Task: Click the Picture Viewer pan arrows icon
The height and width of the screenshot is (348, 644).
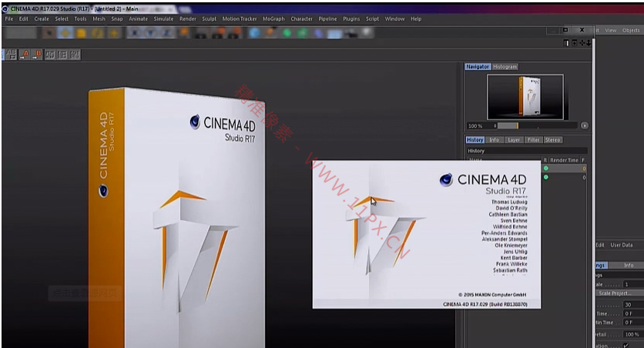Action: (x=582, y=42)
